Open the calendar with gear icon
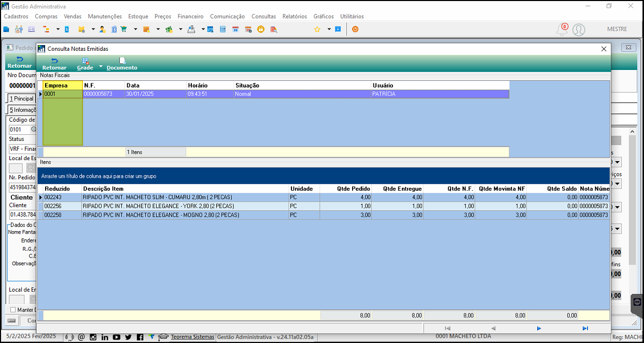 coord(248,29)
